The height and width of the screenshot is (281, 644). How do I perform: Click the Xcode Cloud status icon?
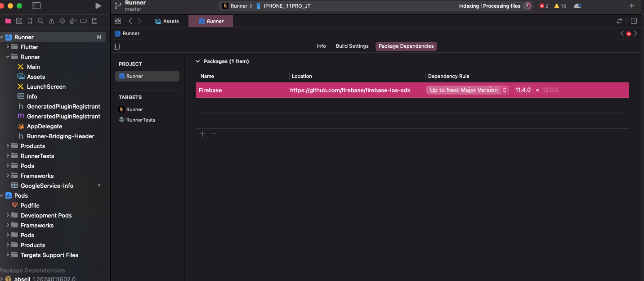coord(577,6)
